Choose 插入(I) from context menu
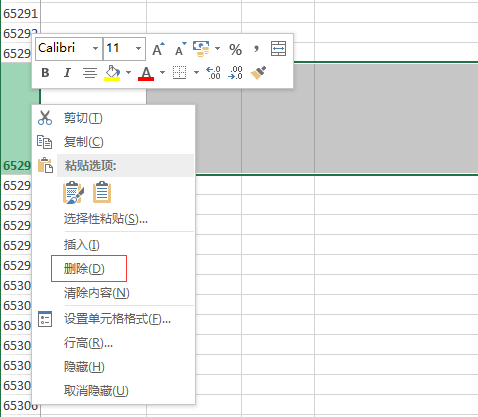The image size is (478, 417). click(82, 245)
